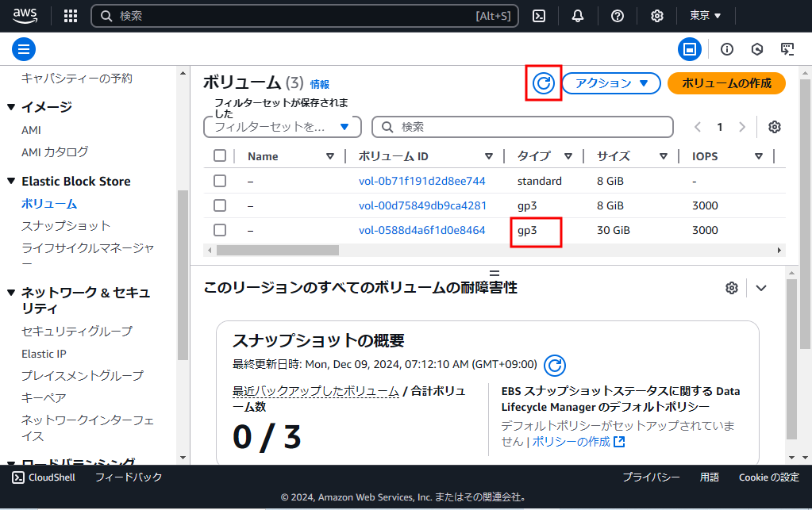Open AMI カタログ in sidebar
Image resolution: width=812 pixels, height=510 pixels.
(55, 152)
